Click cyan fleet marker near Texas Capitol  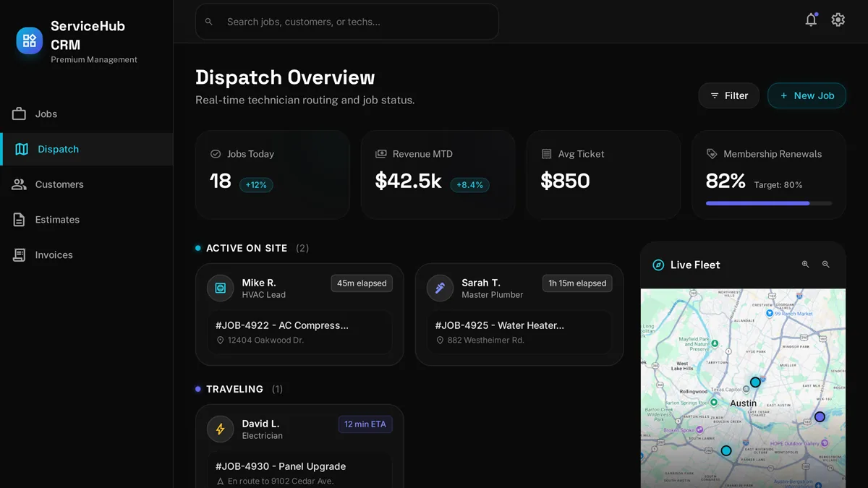click(x=755, y=382)
